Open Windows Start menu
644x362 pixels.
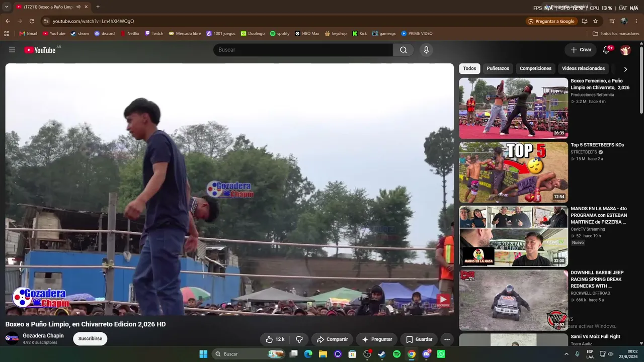[203, 354]
